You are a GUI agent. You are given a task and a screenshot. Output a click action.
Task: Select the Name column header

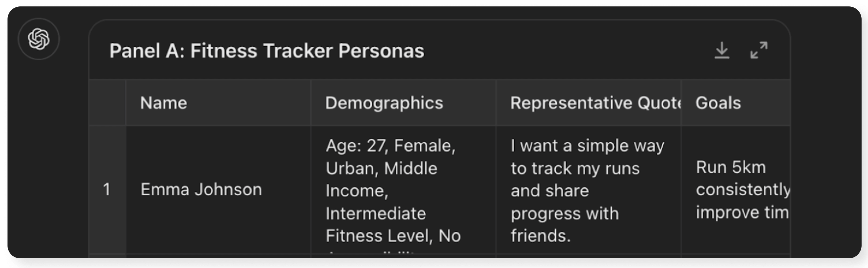[x=218, y=103]
